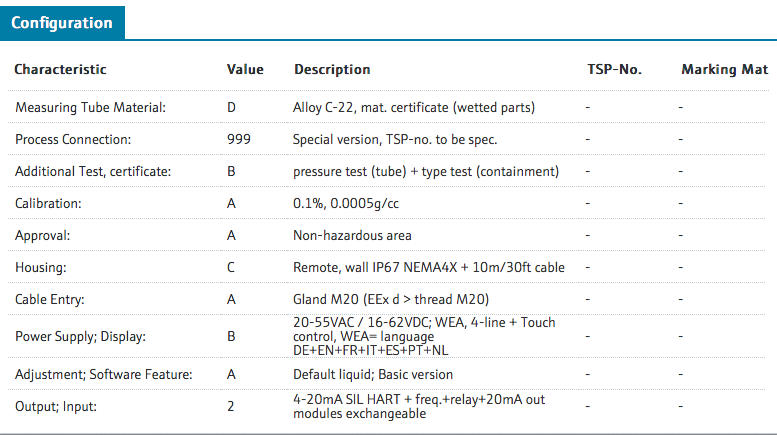Select the Power Supply; Display label

(x=81, y=336)
